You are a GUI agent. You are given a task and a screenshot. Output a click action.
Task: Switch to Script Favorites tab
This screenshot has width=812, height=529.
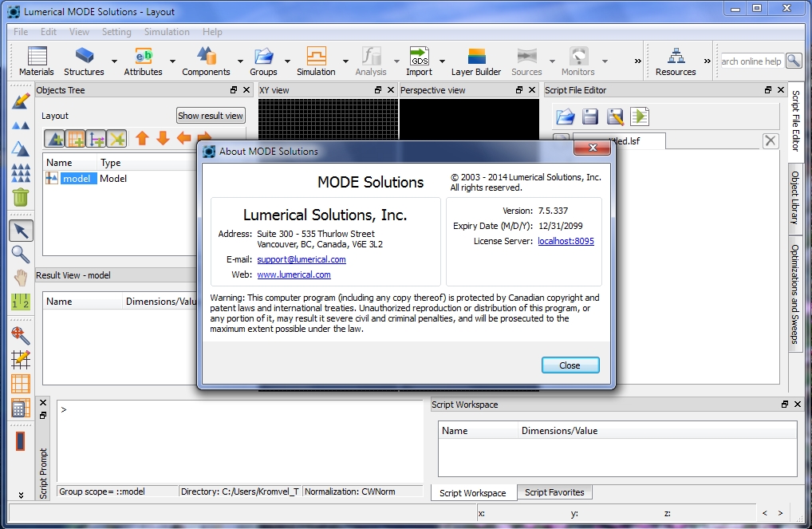pos(554,492)
